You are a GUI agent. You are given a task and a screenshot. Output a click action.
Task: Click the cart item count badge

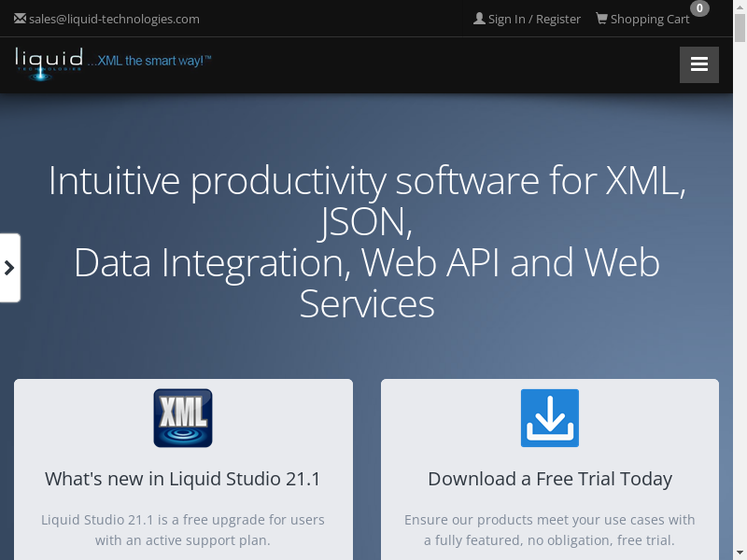[x=699, y=8]
